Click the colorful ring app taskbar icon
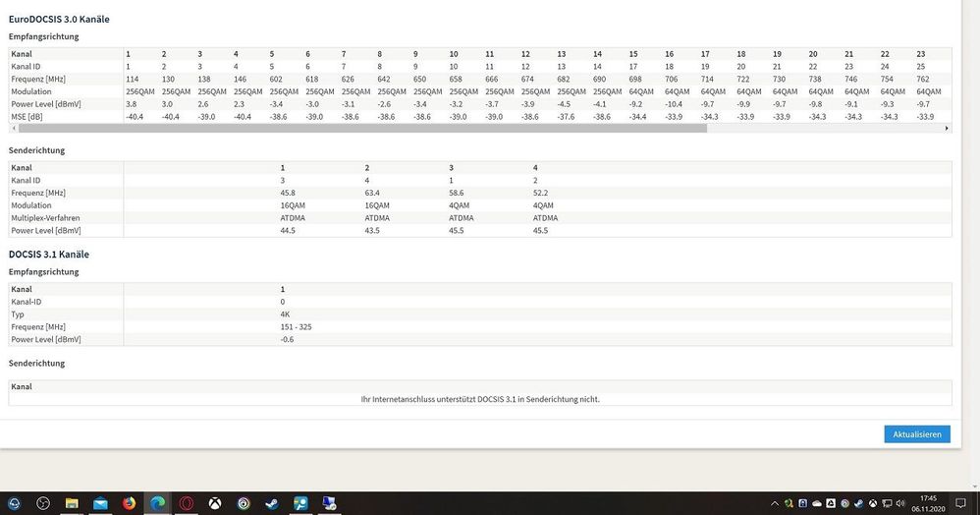This screenshot has width=980, height=515. coord(244,503)
